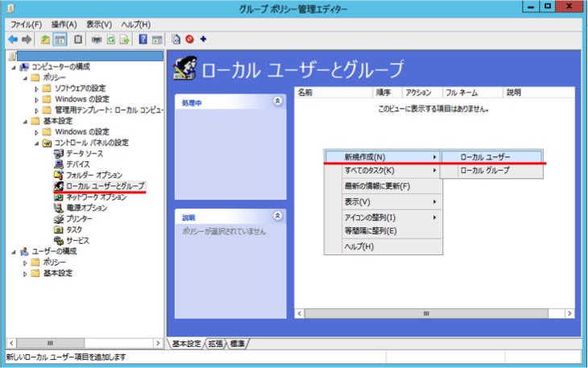Open the 操作(A) menu

(x=64, y=24)
